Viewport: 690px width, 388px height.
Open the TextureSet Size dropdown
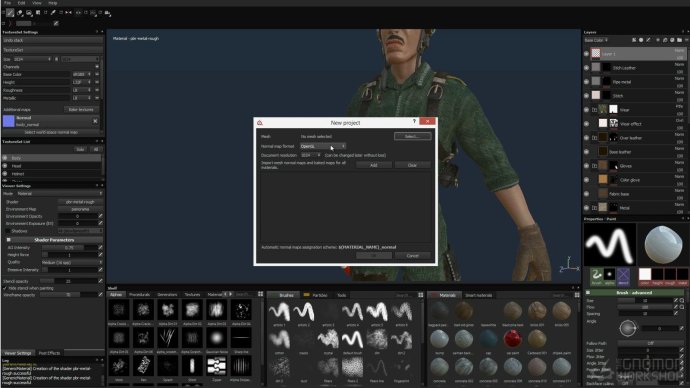pyautogui.click(x=32, y=59)
